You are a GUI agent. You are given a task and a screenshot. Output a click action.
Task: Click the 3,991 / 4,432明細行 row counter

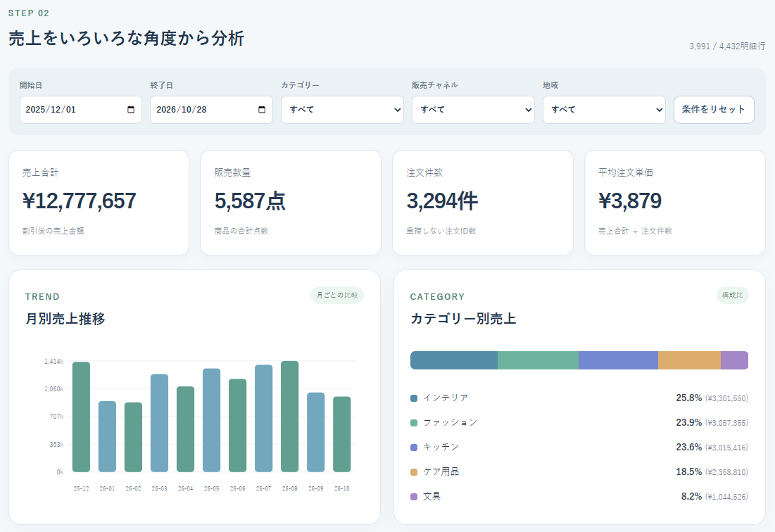(728, 46)
